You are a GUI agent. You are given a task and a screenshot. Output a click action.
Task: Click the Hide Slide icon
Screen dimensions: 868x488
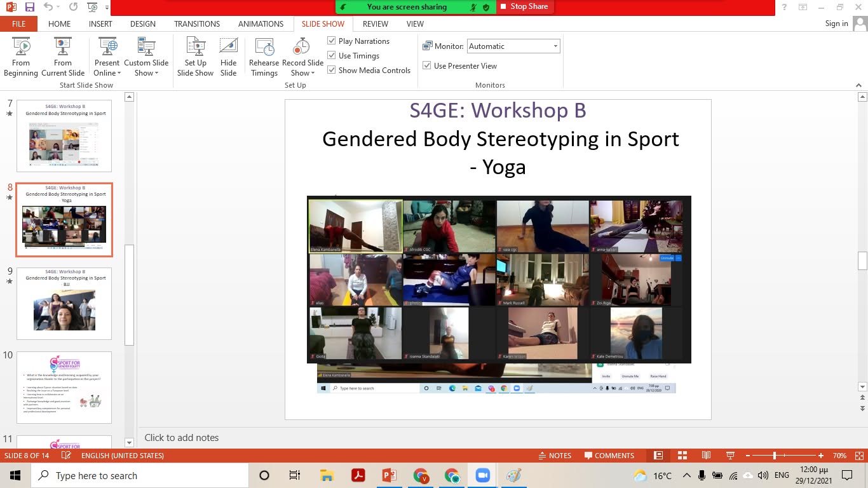[x=228, y=57]
